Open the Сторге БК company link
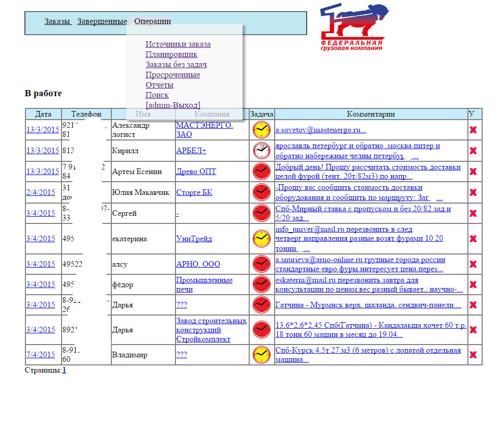Screen dimensions: 504x427 (x=194, y=192)
